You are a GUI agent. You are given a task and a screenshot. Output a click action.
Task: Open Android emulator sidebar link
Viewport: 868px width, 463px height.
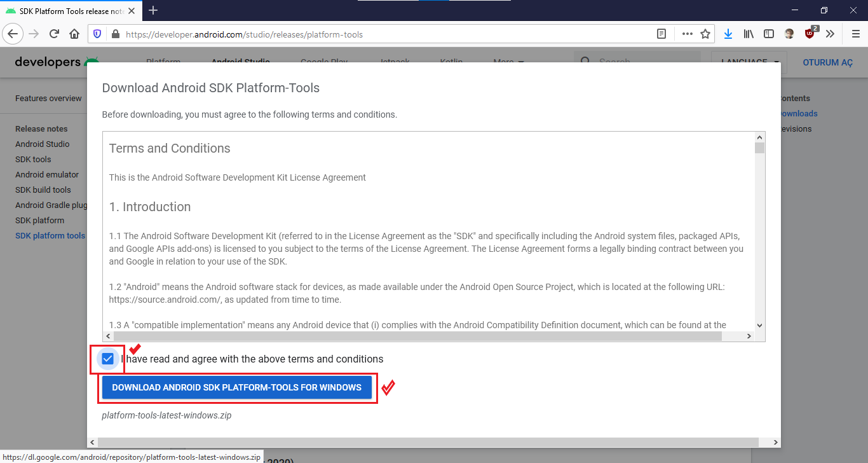[x=47, y=175]
